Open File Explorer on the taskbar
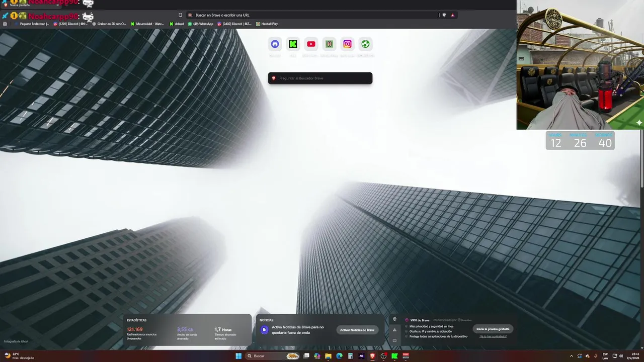Screen dimensions: 644x362 (x=328, y=356)
